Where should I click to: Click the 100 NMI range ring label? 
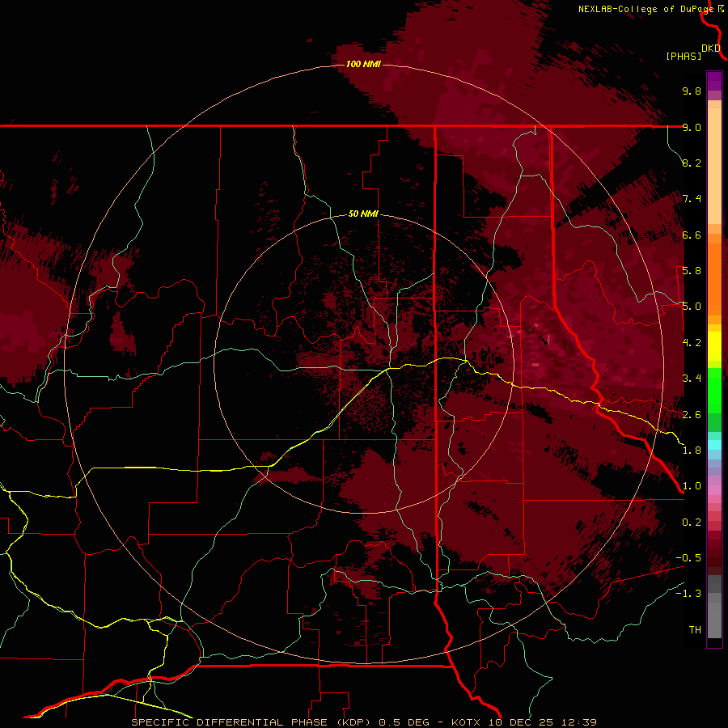[x=363, y=64]
